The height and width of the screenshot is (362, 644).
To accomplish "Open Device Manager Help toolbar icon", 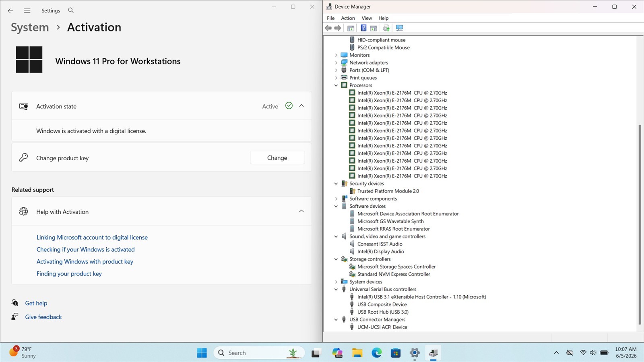I will tap(363, 28).
